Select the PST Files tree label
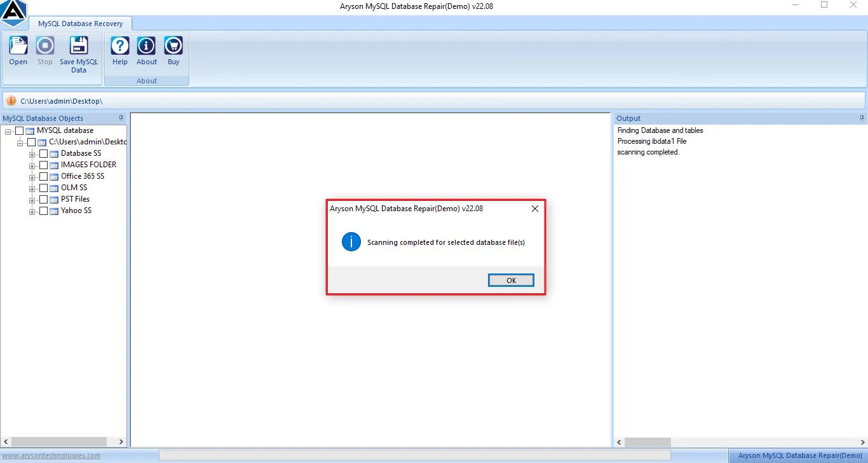This screenshot has width=868, height=463. (x=75, y=199)
